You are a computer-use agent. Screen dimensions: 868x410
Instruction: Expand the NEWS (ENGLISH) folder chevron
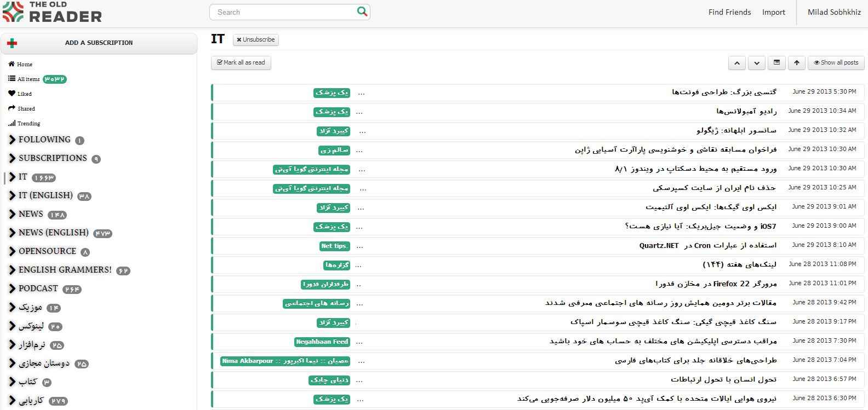(x=12, y=233)
